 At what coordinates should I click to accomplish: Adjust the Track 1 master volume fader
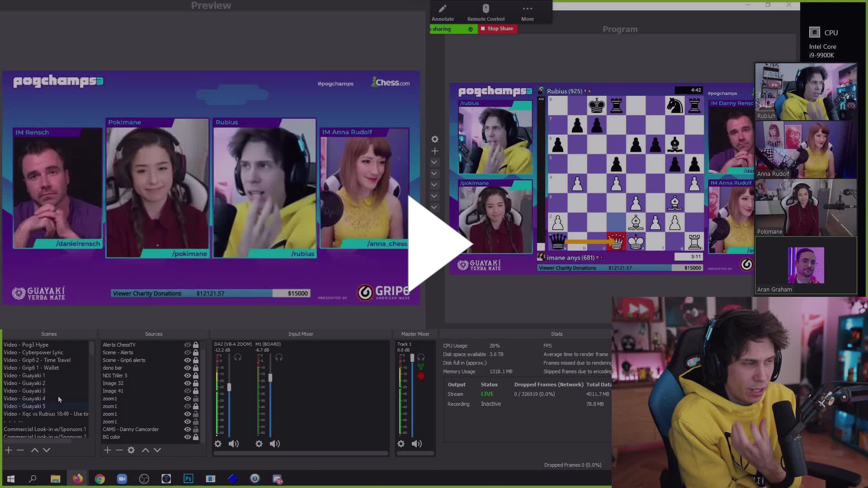(x=412, y=358)
